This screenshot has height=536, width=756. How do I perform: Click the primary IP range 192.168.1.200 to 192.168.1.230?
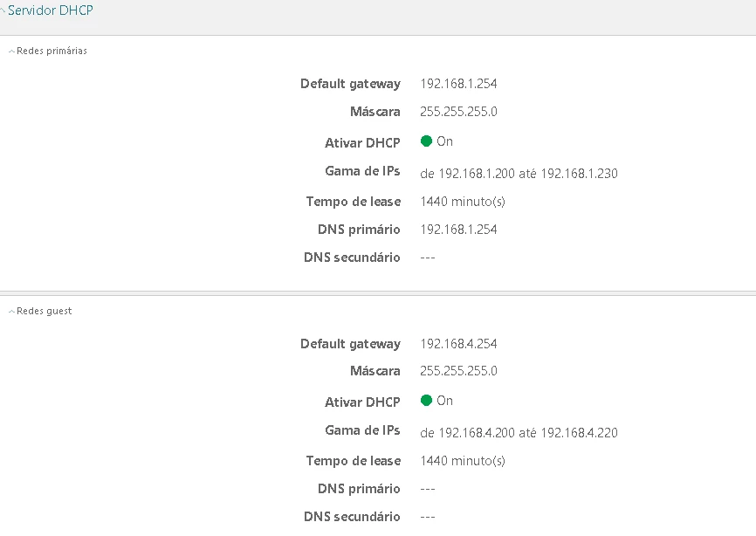click(x=519, y=174)
